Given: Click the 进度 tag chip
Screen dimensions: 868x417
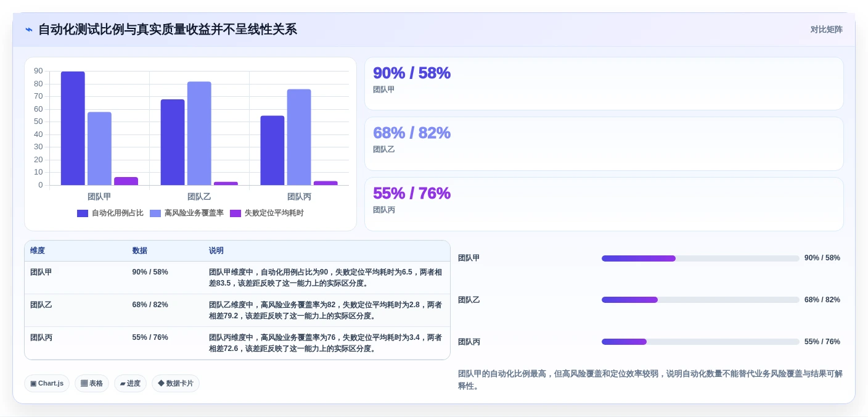Looking at the screenshot, I should (x=130, y=383).
